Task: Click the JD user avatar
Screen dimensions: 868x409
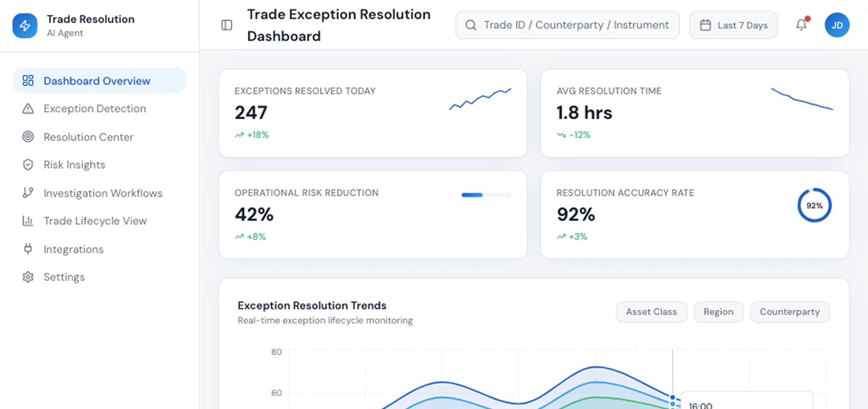Action: (837, 25)
